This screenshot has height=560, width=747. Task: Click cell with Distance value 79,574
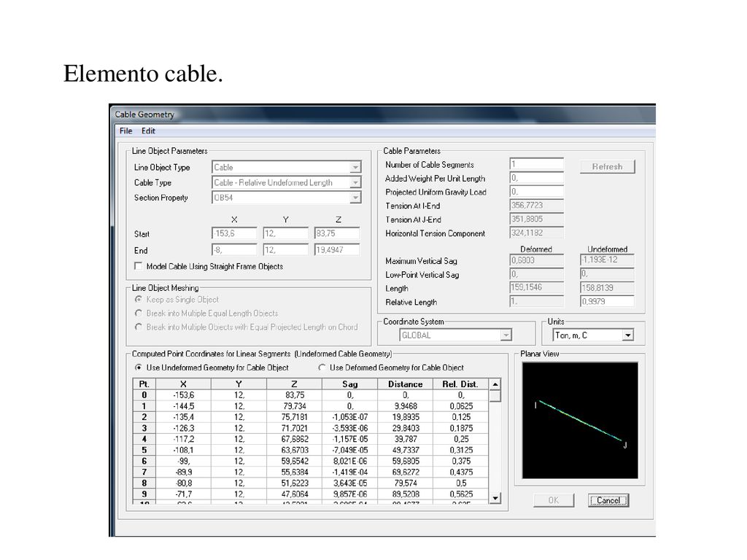(405, 483)
